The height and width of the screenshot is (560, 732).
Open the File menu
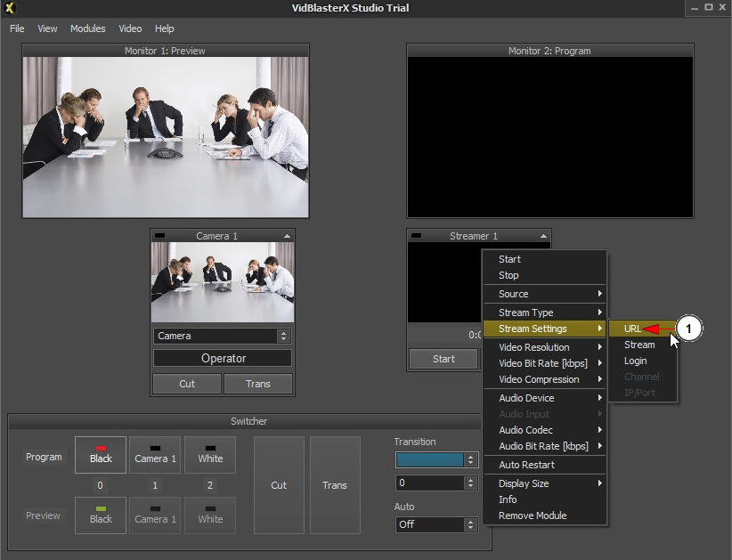coord(17,28)
